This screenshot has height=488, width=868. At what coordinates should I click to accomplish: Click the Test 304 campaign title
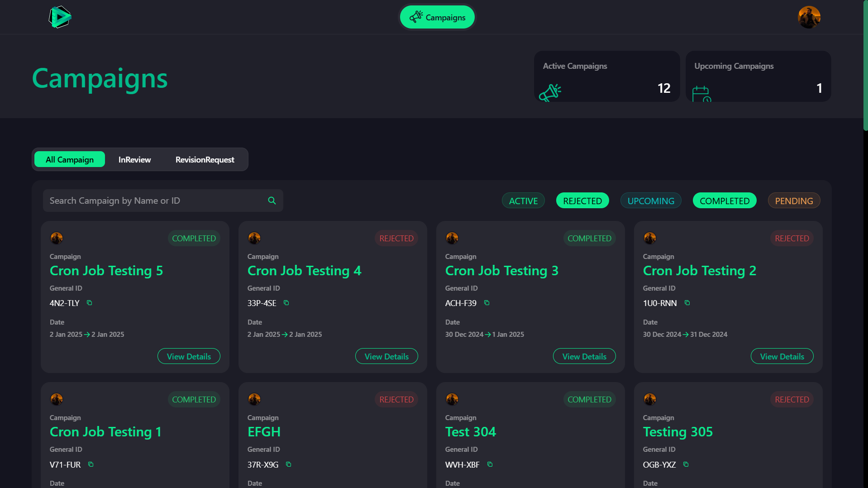point(471,432)
